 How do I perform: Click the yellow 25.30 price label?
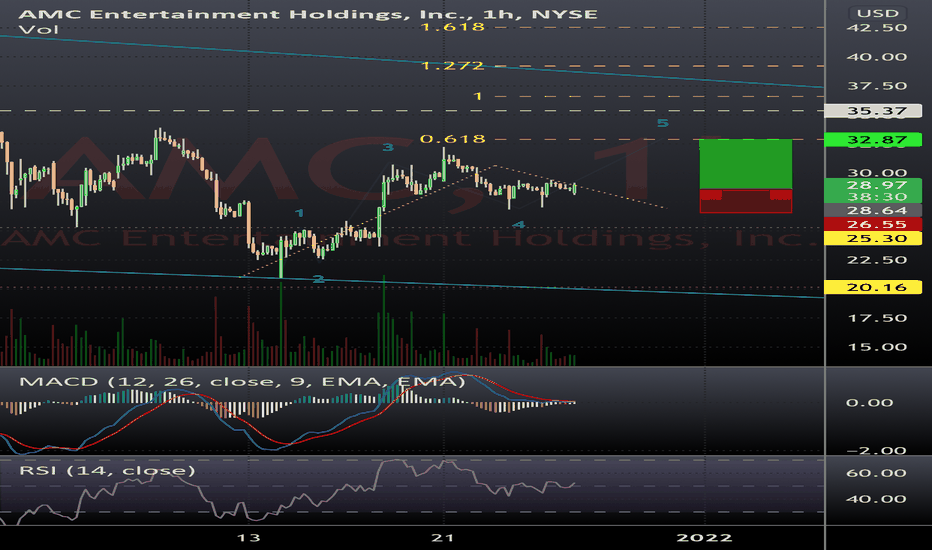[873, 238]
